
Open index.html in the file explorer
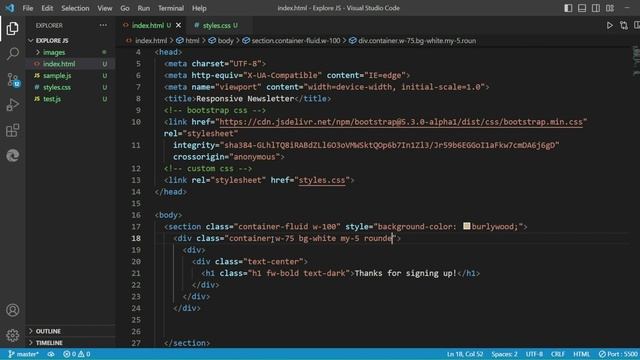tap(71, 64)
